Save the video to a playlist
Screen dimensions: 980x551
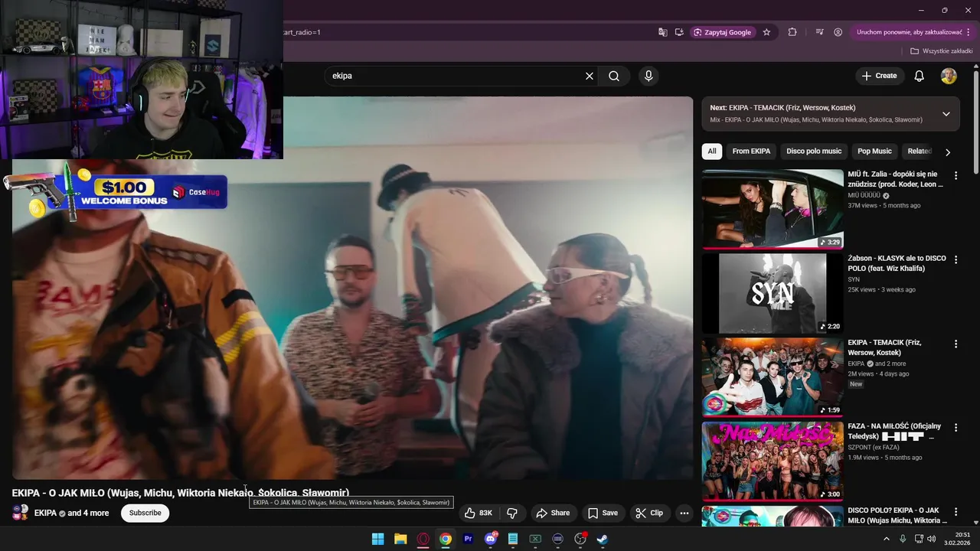(x=603, y=513)
